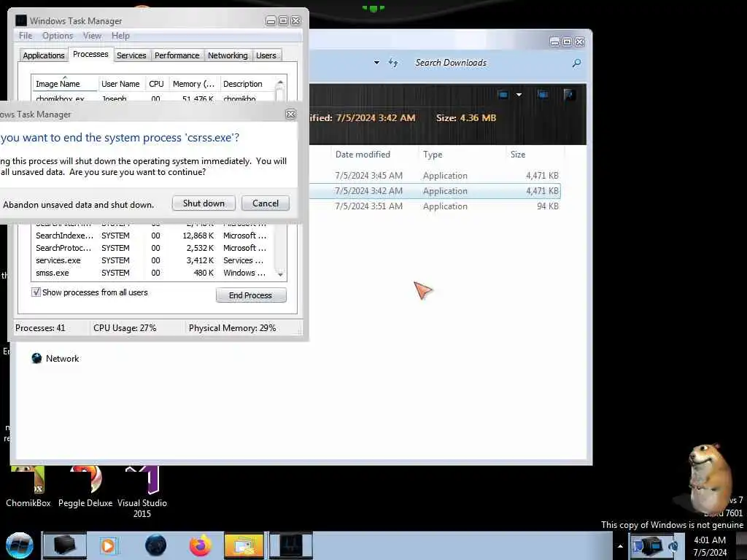Click Physical Memory: 29% in status bar
Viewport: 747px width, 560px height.
(x=232, y=328)
